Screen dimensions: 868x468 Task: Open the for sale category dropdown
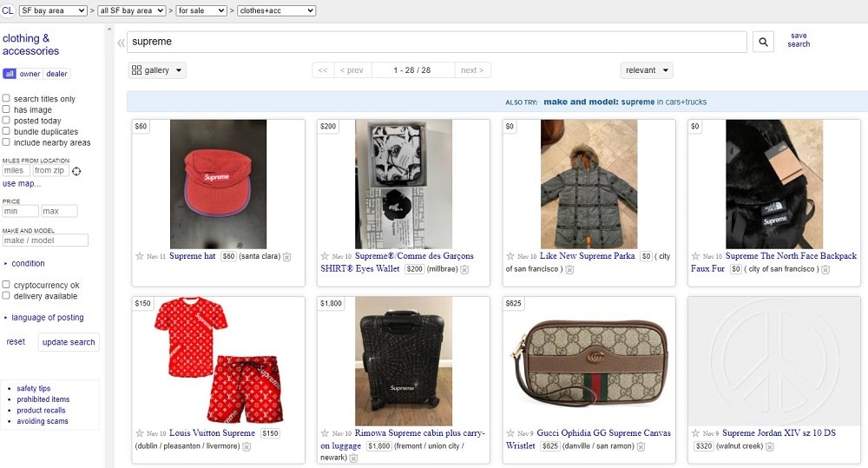click(201, 10)
